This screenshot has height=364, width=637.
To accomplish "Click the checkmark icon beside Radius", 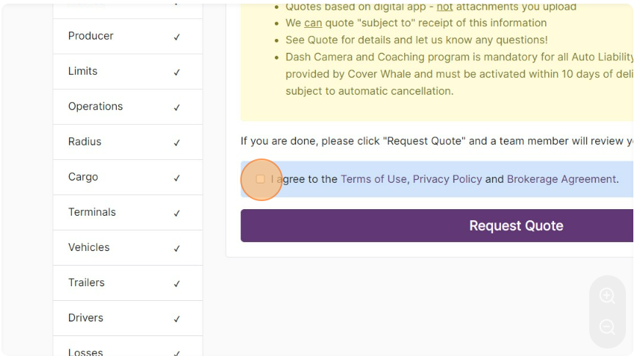I will point(177,143).
